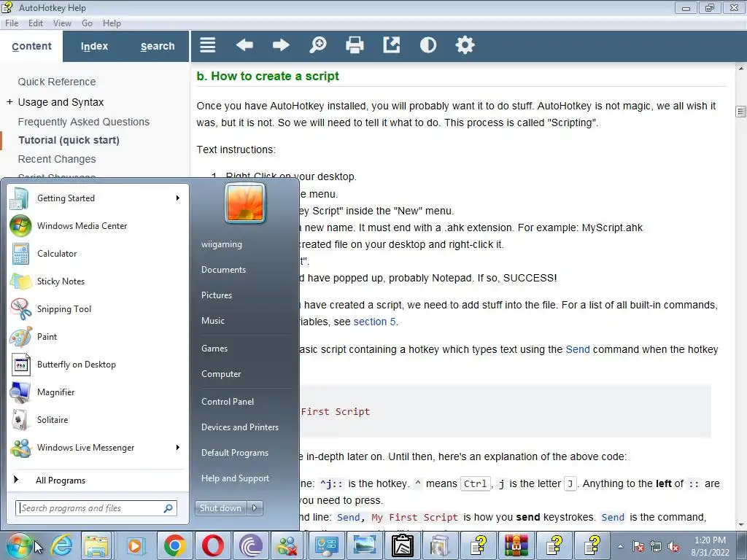This screenshot has height=560, width=747.
Task: Follow the section 5 link
Action: pos(374,322)
